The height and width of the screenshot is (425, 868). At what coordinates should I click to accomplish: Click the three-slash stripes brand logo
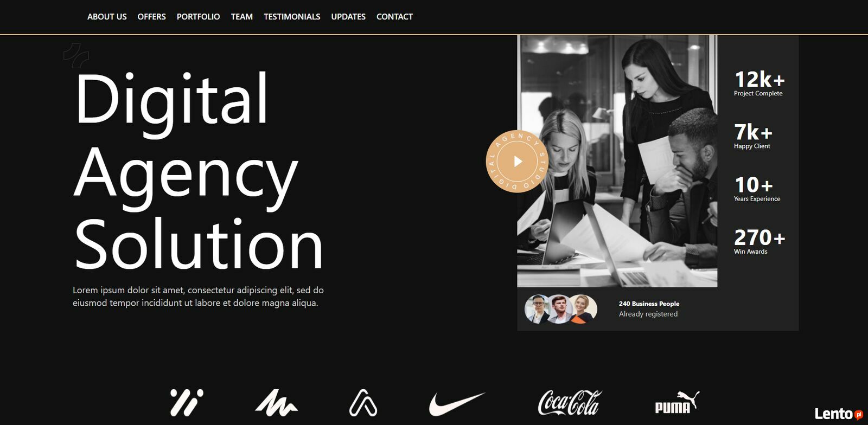pyautogui.click(x=187, y=402)
